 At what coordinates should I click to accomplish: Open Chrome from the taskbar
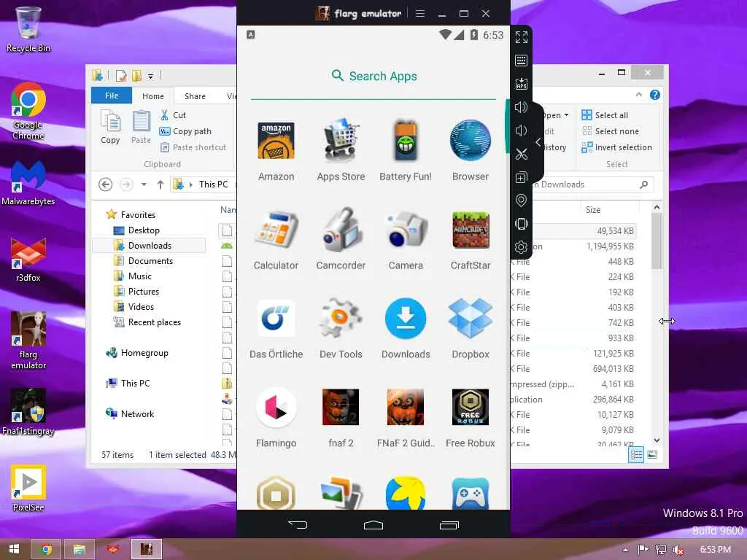click(46, 549)
